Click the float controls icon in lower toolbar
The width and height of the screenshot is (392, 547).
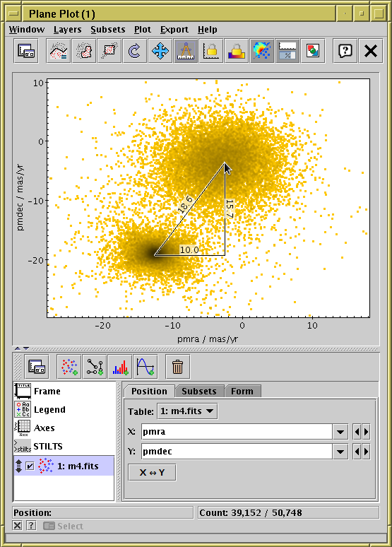(37, 367)
